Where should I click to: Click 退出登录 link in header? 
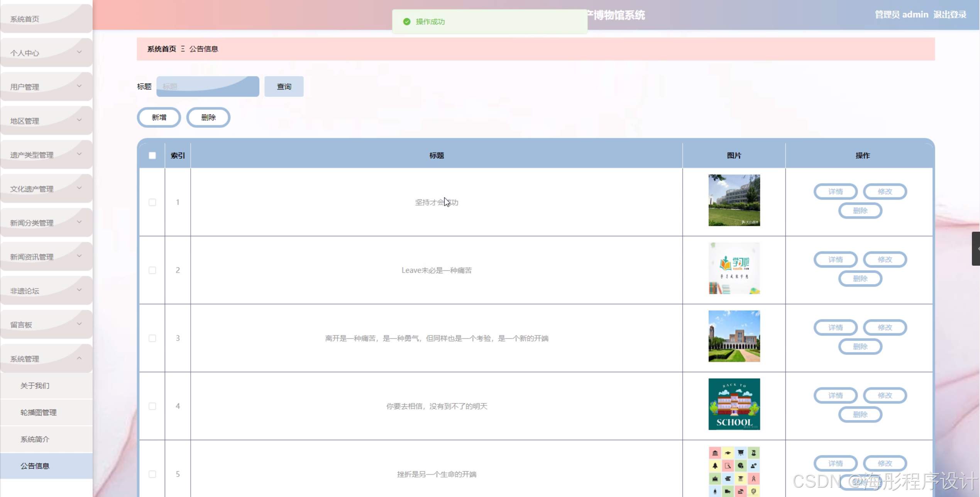[x=950, y=15]
